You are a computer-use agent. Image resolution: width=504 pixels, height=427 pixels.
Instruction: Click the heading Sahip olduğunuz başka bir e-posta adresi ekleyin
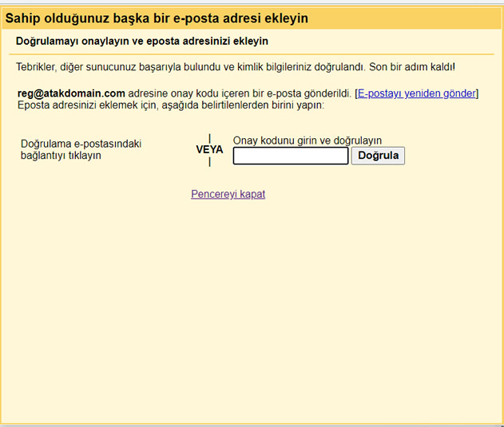click(x=157, y=18)
